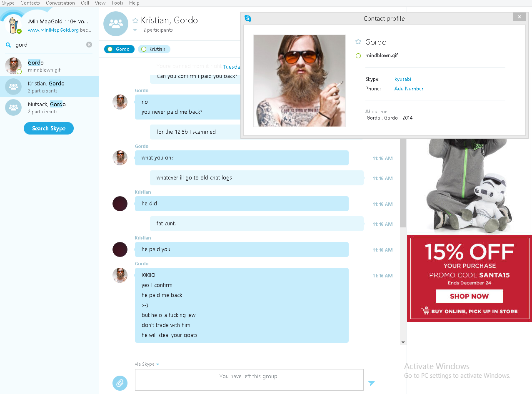
Task: Click the message input field
Action: click(x=249, y=380)
